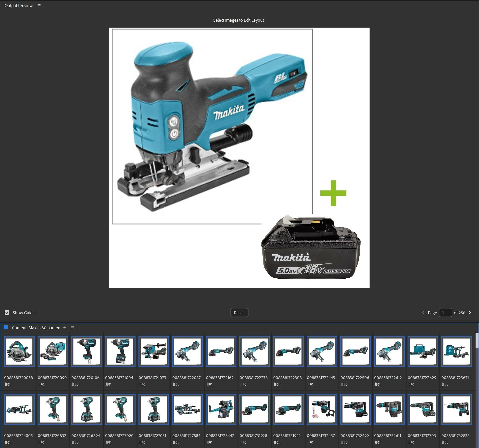This screenshot has width=479, height=448.
Task: Click the page number input field
Action: 445,312
